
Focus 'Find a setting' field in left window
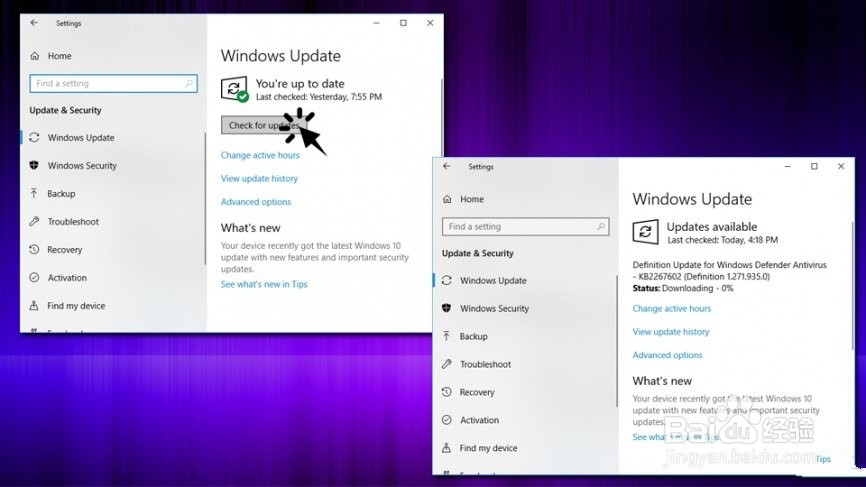[113, 83]
